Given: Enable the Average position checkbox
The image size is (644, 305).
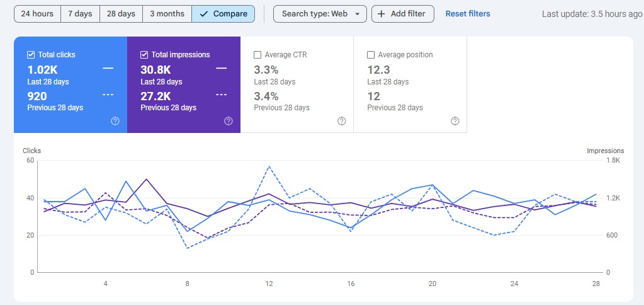Looking at the screenshot, I should coord(371,55).
